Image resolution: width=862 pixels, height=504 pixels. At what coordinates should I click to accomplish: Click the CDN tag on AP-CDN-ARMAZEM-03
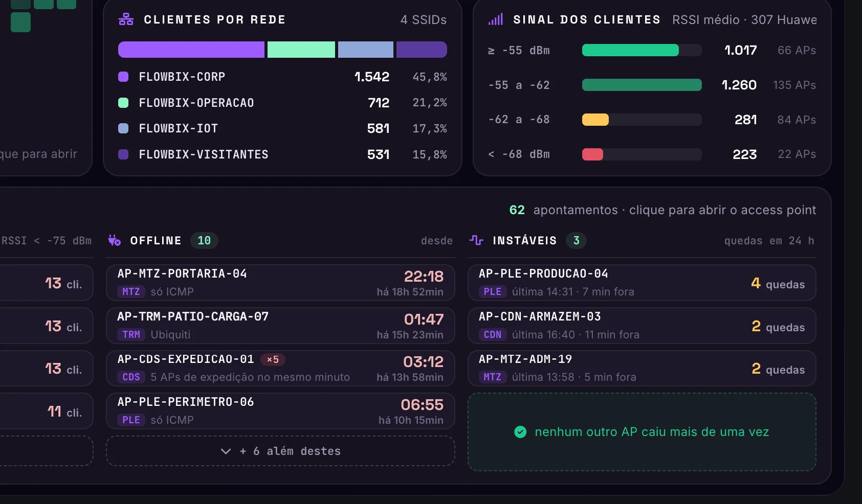point(493,335)
